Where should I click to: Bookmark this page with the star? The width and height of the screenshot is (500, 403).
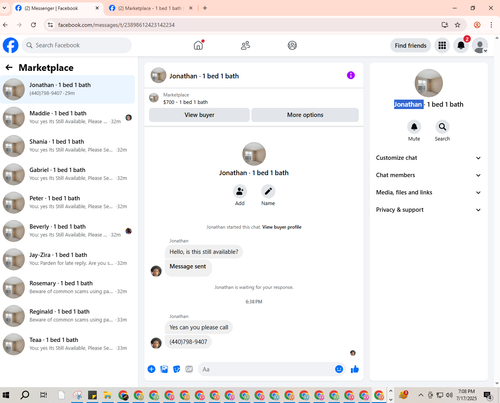pos(458,25)
